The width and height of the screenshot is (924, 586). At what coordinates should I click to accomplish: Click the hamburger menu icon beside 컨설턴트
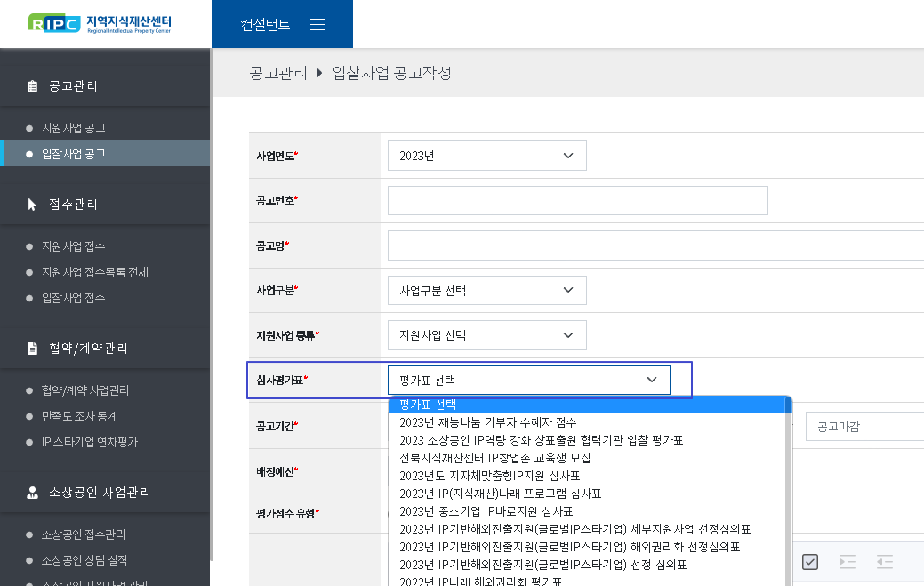pyautogui.click(x=317, y=25)
